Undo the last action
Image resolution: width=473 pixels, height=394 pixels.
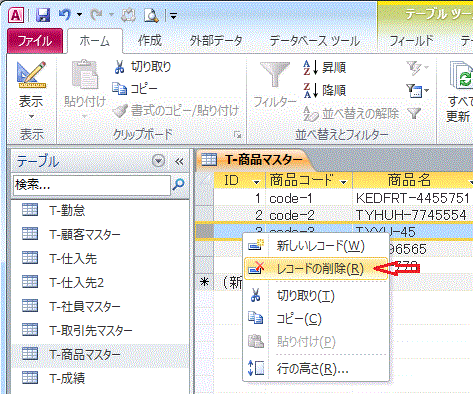(x=65, y=15)
